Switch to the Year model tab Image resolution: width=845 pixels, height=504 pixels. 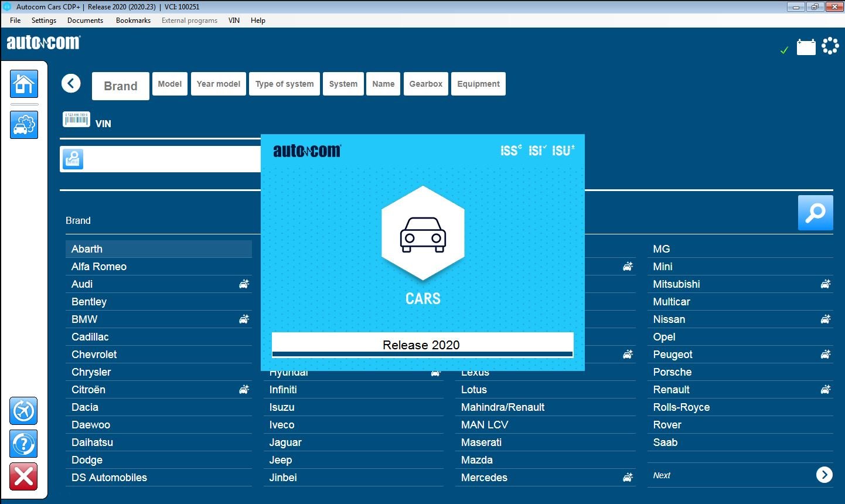coord(218,84)
